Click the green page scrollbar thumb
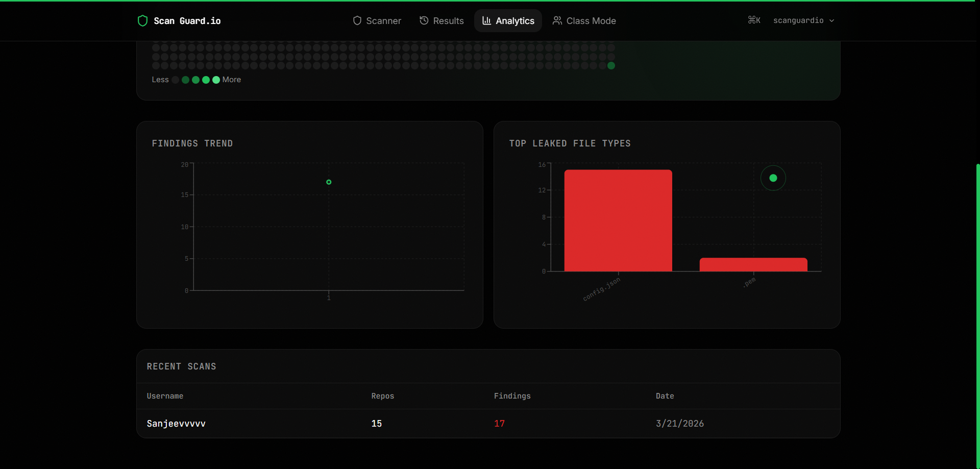The width and height of the screenshot is (980, 469). coord(977,315)
